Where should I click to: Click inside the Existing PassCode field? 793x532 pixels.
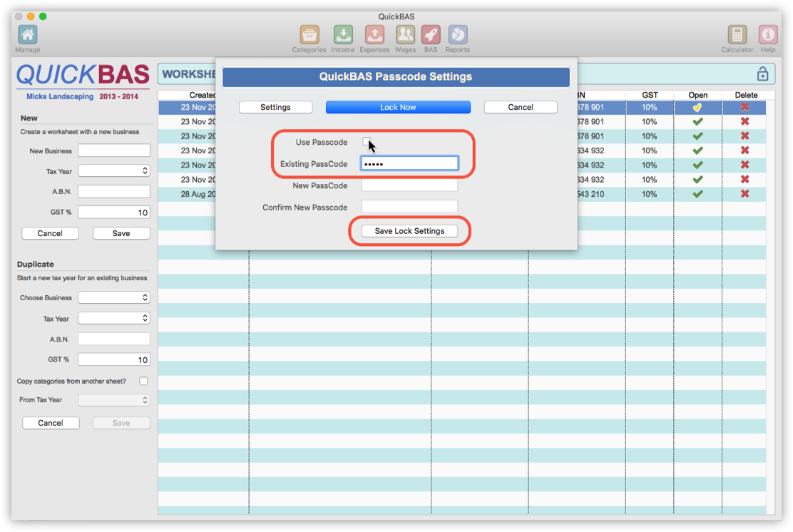(x=409, y=163)
